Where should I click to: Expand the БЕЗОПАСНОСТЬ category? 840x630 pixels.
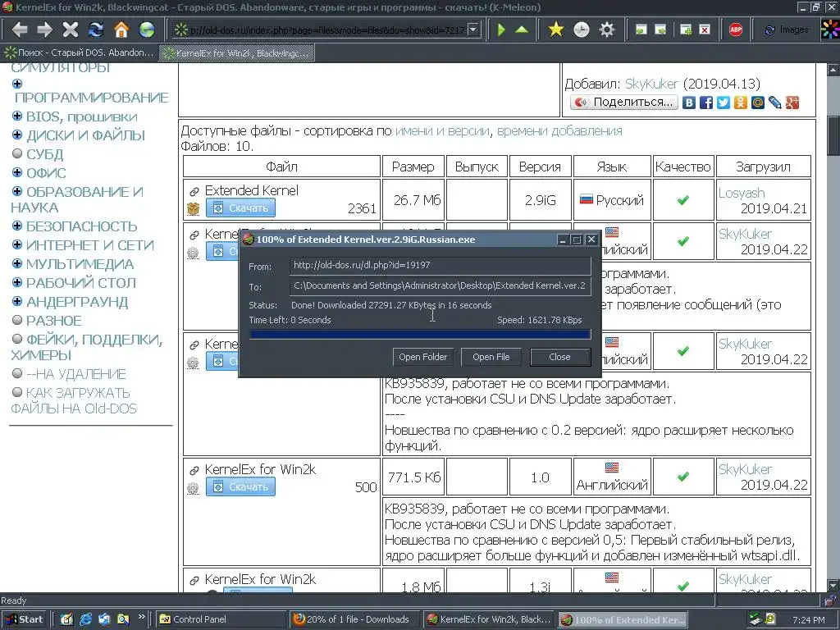click(17, 226)
